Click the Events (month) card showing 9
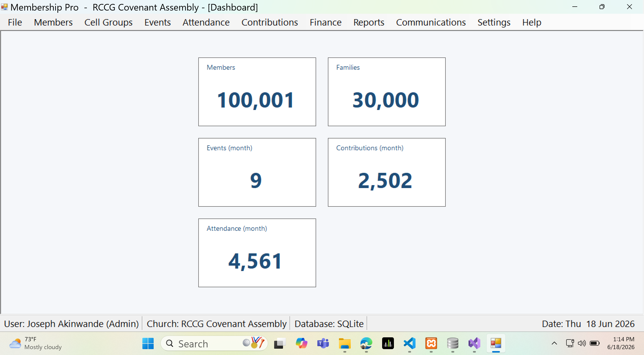 tap(257, 172)
